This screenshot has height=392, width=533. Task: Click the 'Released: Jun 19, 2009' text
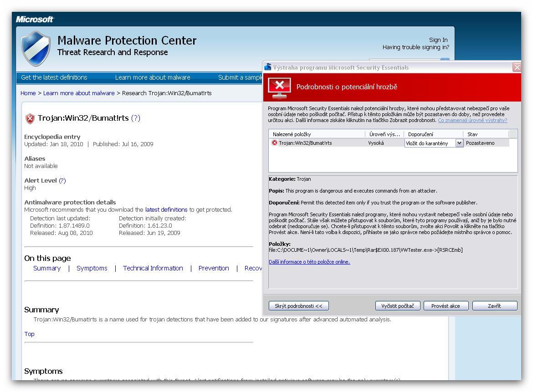149,233
